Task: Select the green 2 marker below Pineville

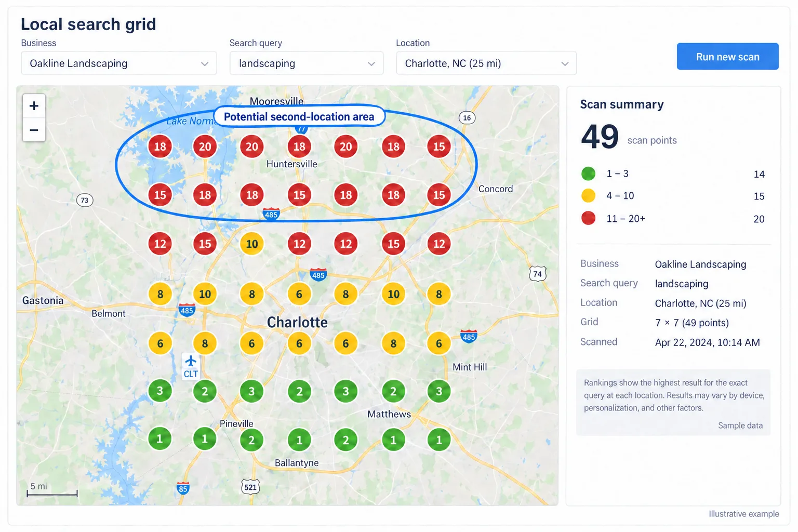Action: (x=251, y=440)
